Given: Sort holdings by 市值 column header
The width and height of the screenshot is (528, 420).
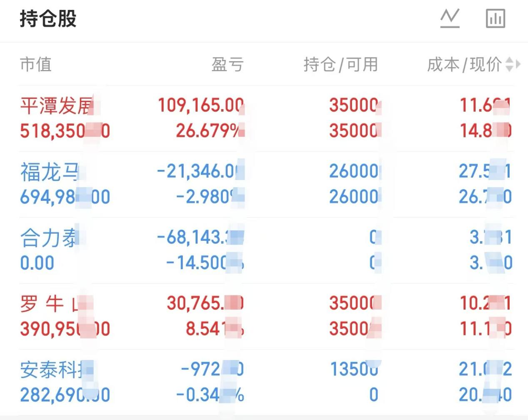Looking at the screenshot, I should pyautogui.click(x=36, y=65).
